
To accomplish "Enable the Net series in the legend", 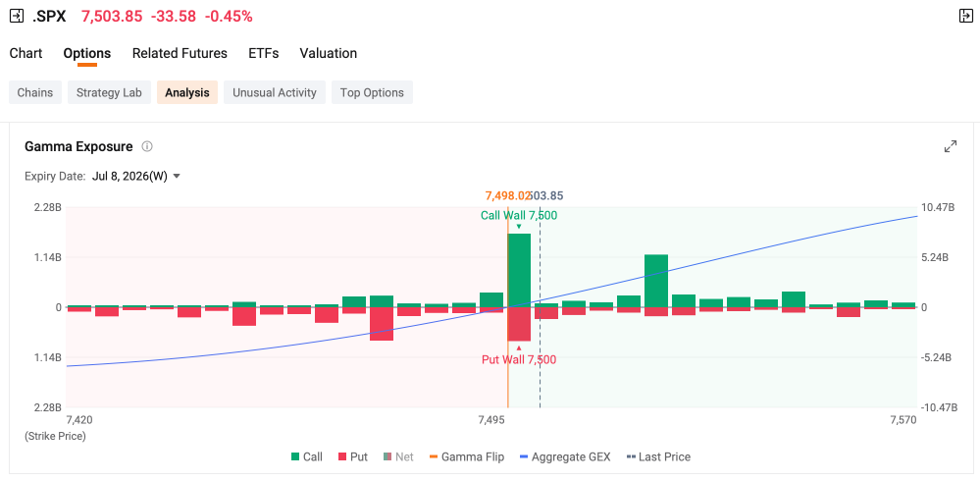I will tap(398, 456).
